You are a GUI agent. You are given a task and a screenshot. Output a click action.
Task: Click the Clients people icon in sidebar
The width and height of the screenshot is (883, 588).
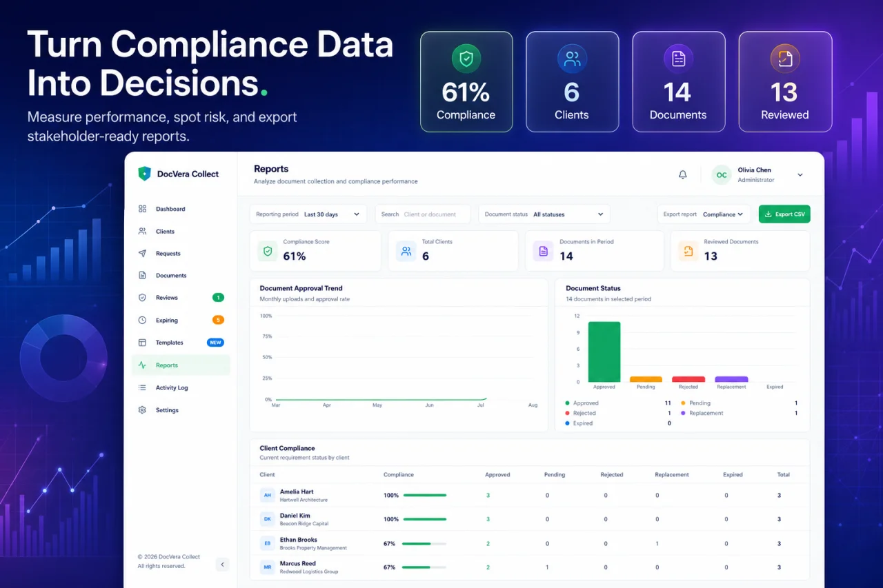tap(142, 232)
